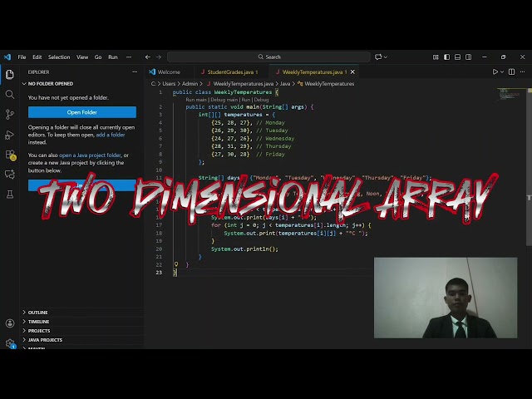Open the Selection menu
Screen dimensions: 532x399
[x=59, y=57]
